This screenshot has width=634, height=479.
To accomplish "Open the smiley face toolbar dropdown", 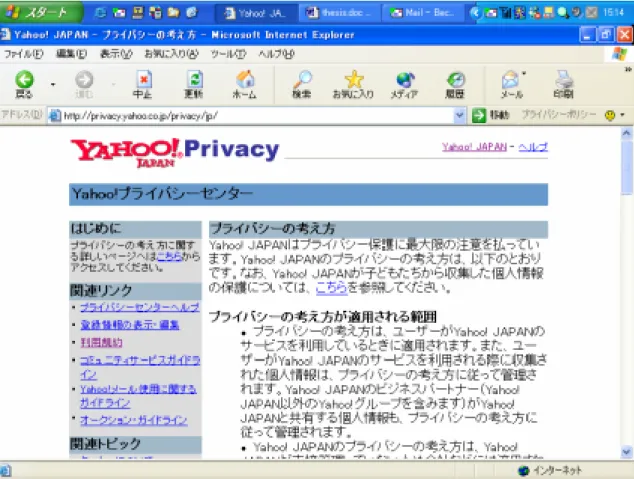I will [x=615, y=115].
